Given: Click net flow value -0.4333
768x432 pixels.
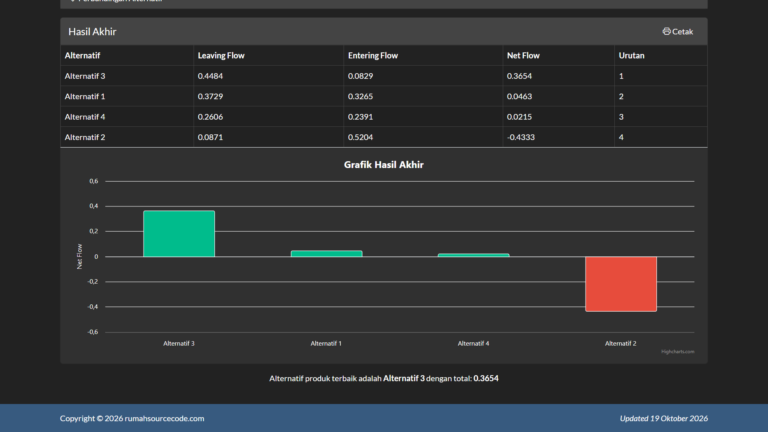Looking at the screenshot, I should point(521,137).
